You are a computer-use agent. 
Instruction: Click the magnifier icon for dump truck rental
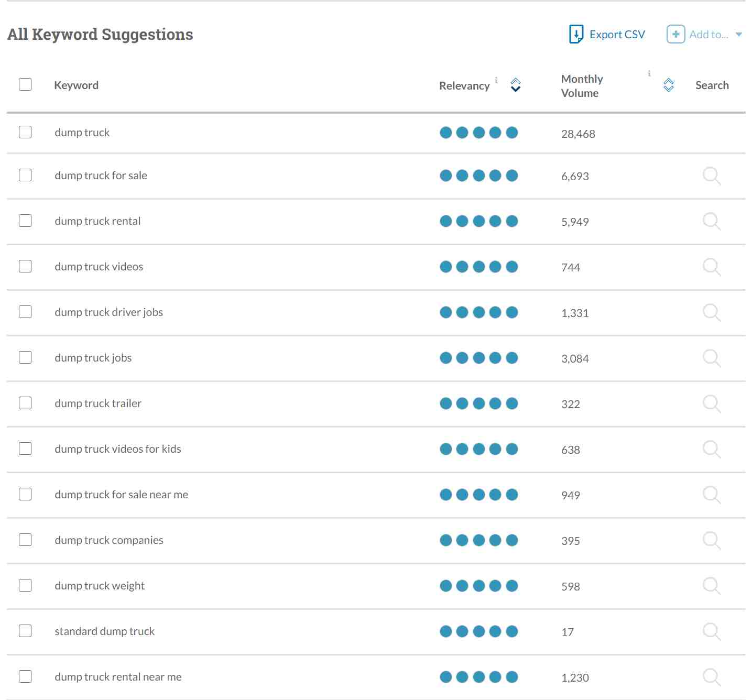(x=711, y=222)
